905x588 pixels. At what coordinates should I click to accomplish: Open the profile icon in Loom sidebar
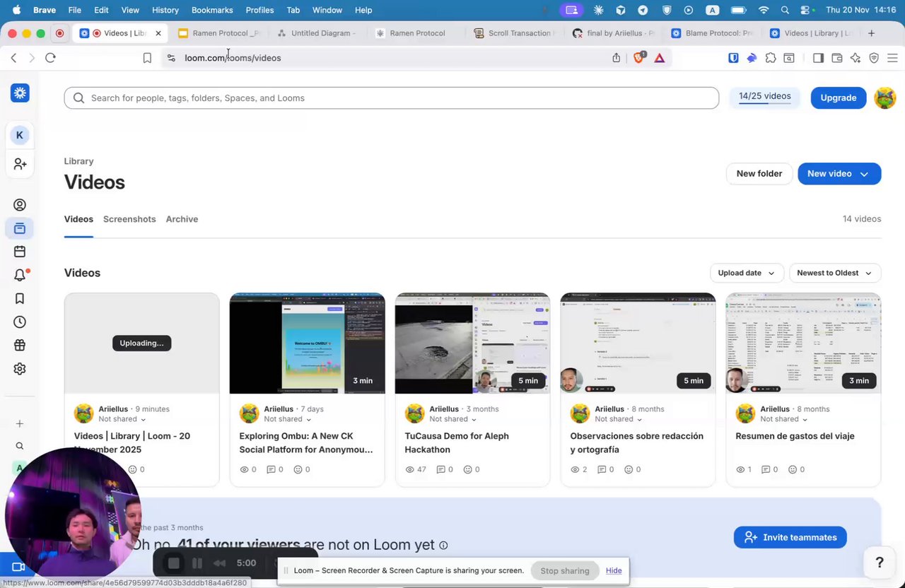point(20,205)
